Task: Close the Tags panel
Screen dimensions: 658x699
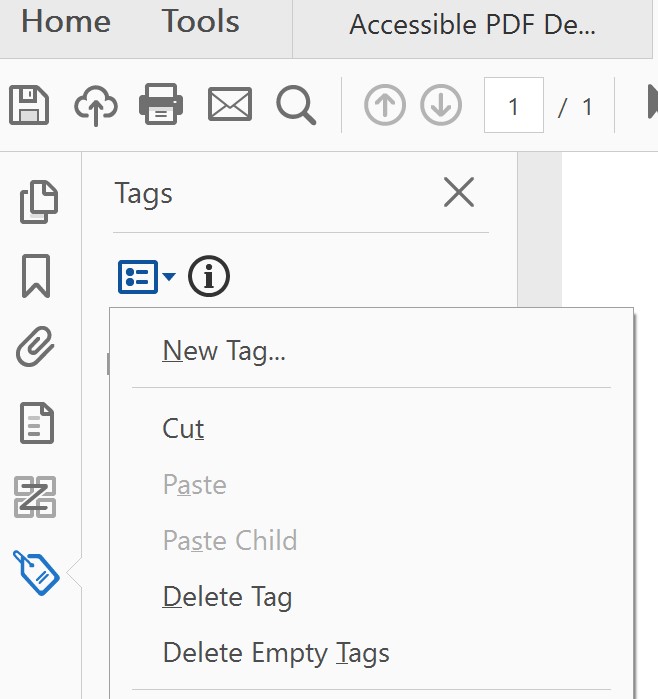Action: coord(459,192)
